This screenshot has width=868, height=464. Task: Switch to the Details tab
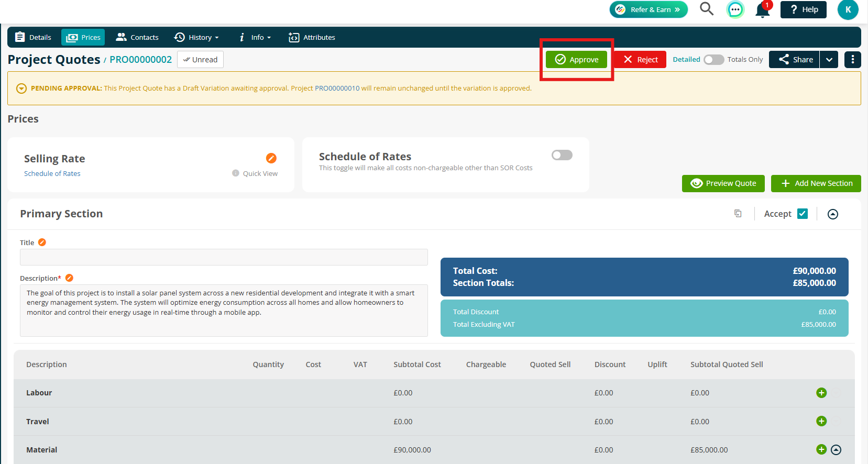[33, 37]
